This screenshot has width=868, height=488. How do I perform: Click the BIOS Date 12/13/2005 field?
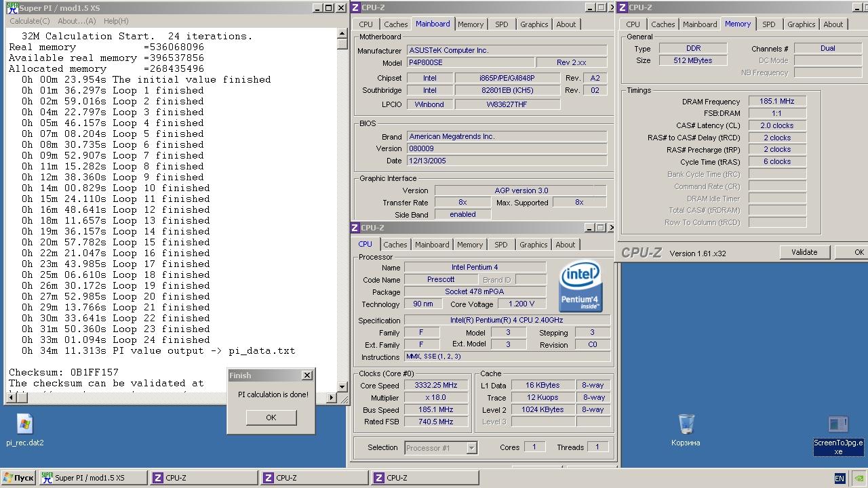click(x=507, y=161)
